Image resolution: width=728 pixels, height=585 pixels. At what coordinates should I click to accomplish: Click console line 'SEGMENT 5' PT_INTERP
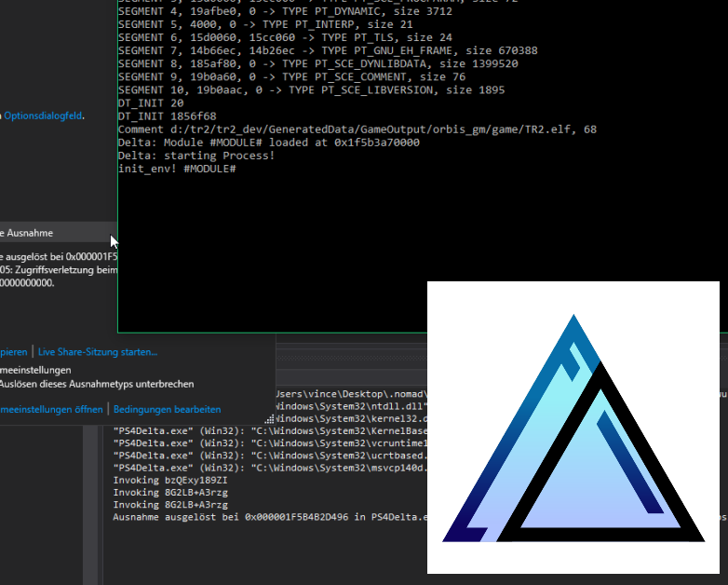coord(265,24)
